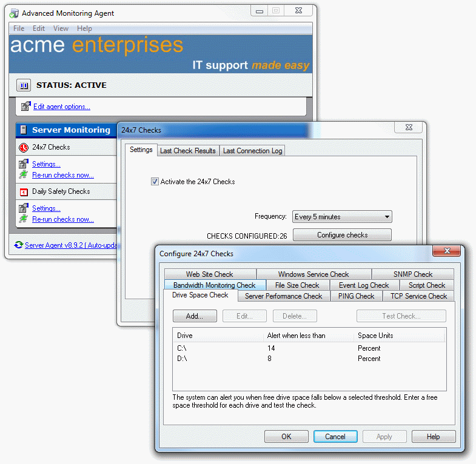This screenshot has height=464, width=476.
Task: Click the value 8 in the D:\ row
Action: point(269,359)
